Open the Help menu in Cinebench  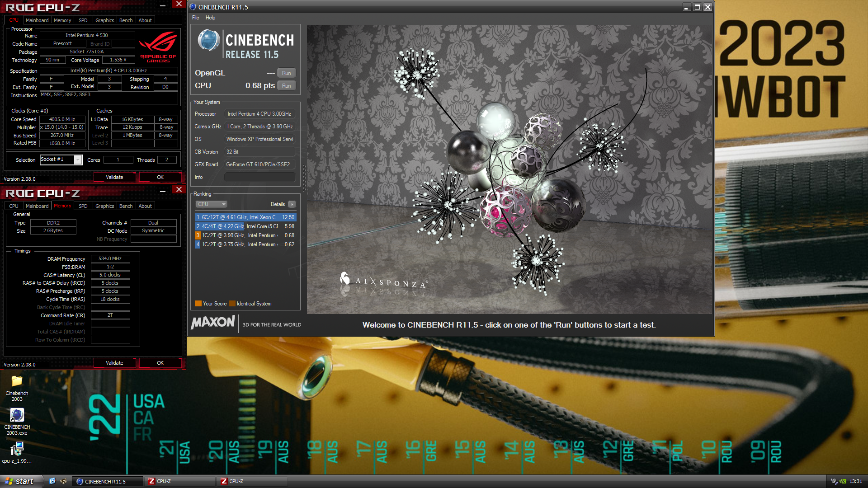210,18
